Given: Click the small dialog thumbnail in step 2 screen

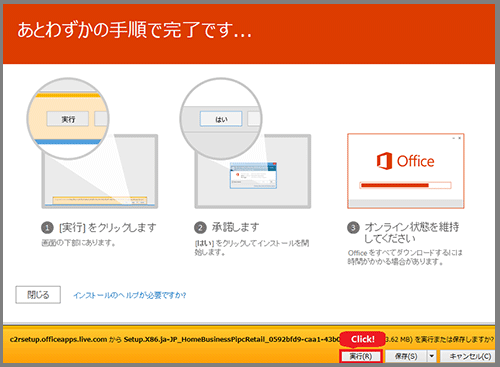Looking at the screenshot, I should coord(253,175).
